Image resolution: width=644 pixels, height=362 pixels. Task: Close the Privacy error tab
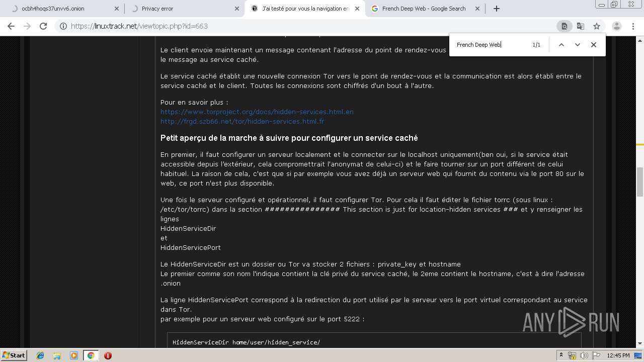(x=237, y=9)
